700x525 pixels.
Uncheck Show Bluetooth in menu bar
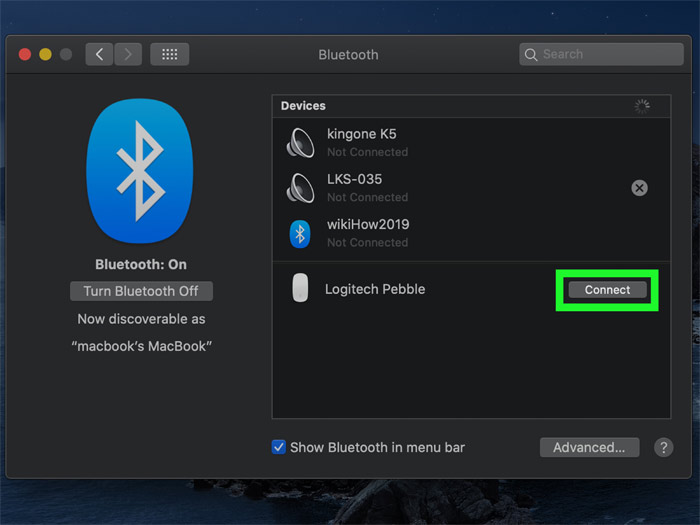click(279, 447)
